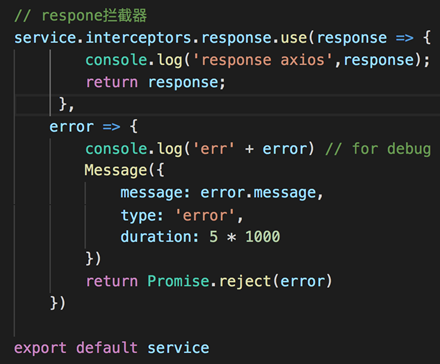The image size is (440, 364).
Task: Click the closing brace with comma line
Action: [66, 104]
